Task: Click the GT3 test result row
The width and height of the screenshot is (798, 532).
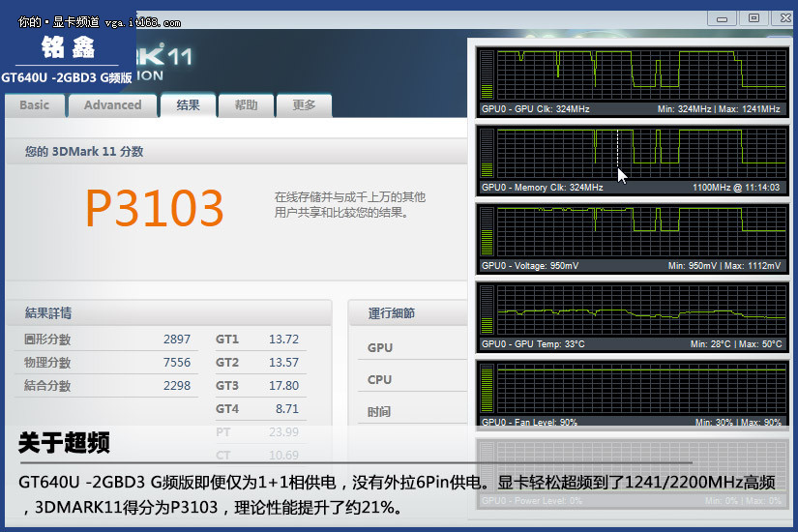Action: 257,386
